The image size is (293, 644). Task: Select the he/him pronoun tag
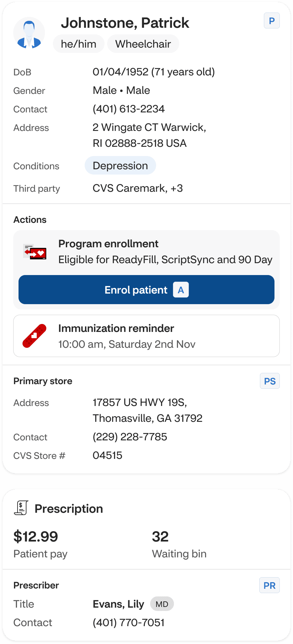pos(79,44)
